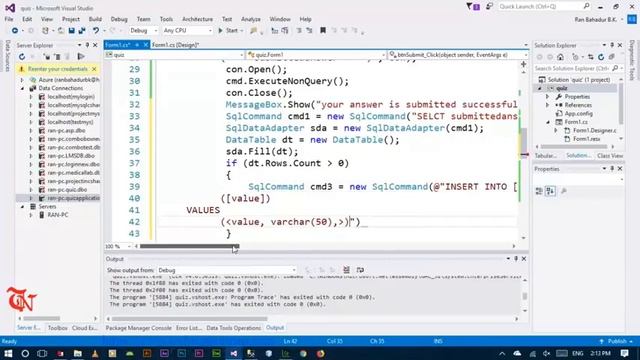Viewport: 640px width, 360px height.
Task: Open the Diagnostic Tools side tab
Action: click(x=632, y=60)
